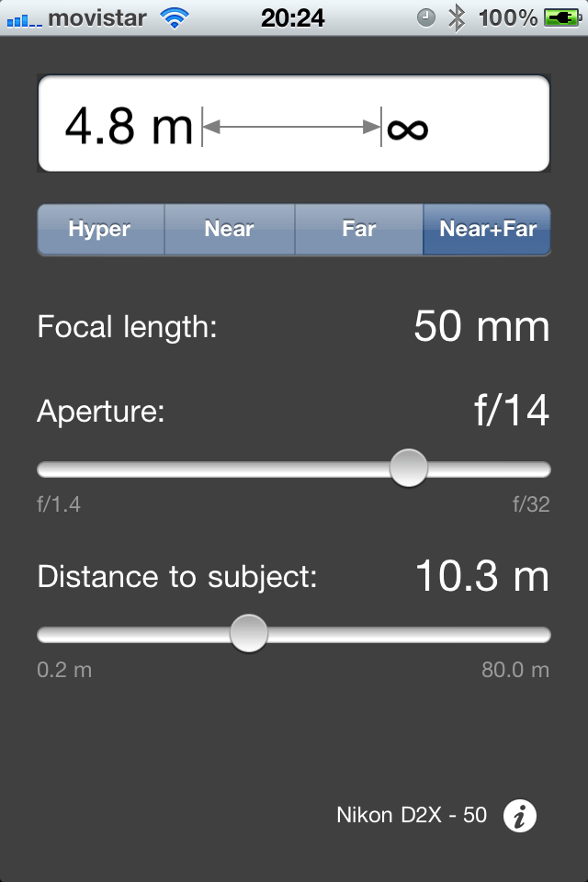The height and width of the screenshot is (882, 588).
Task: Select the Near+Far segment
Action: click(x=487, y=230)
